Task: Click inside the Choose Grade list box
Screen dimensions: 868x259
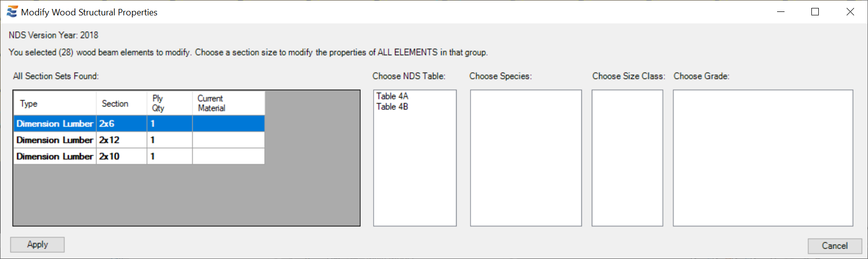Action: tap(763, 158)
